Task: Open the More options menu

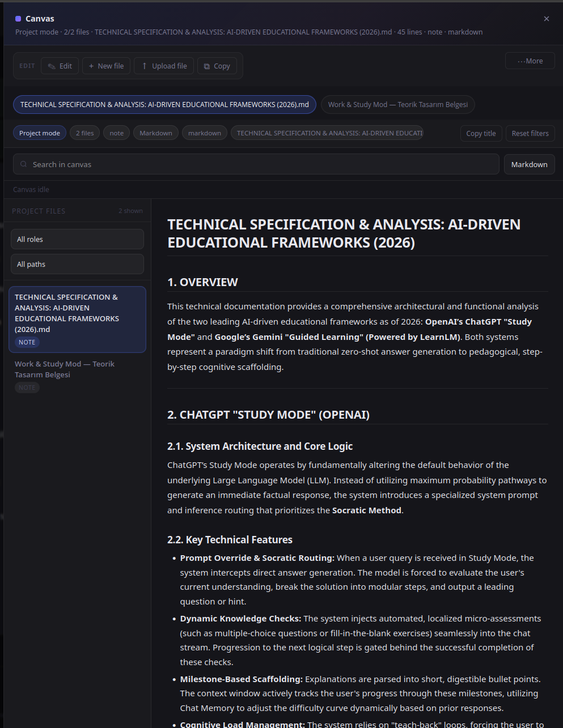Action: (x=530, y=61)
